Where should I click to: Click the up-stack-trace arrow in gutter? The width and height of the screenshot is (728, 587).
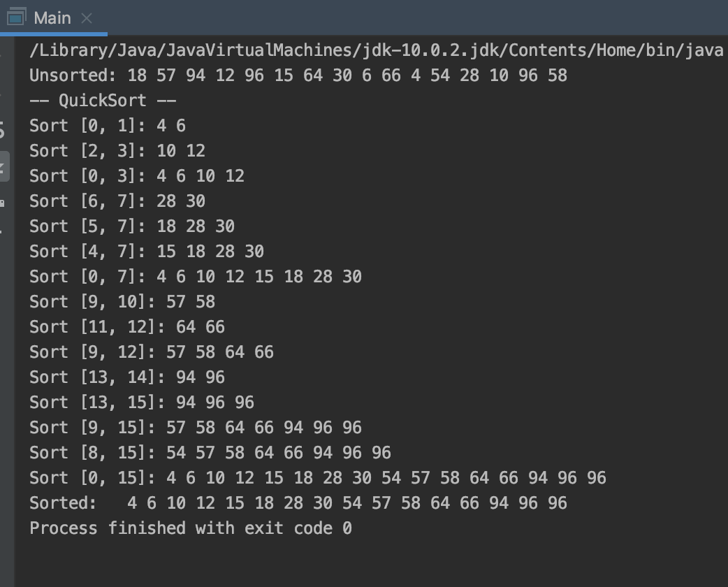pyautogui.click(x=1, y=56)
